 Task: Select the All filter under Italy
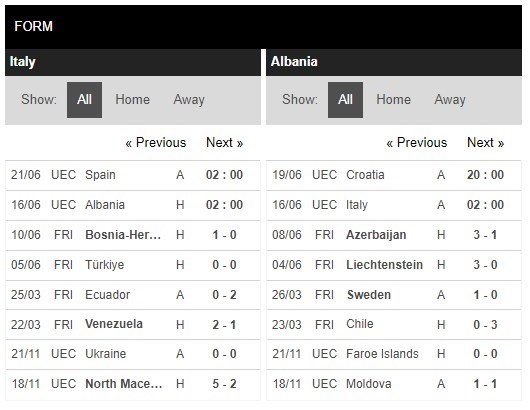click(x=85, y=100)
